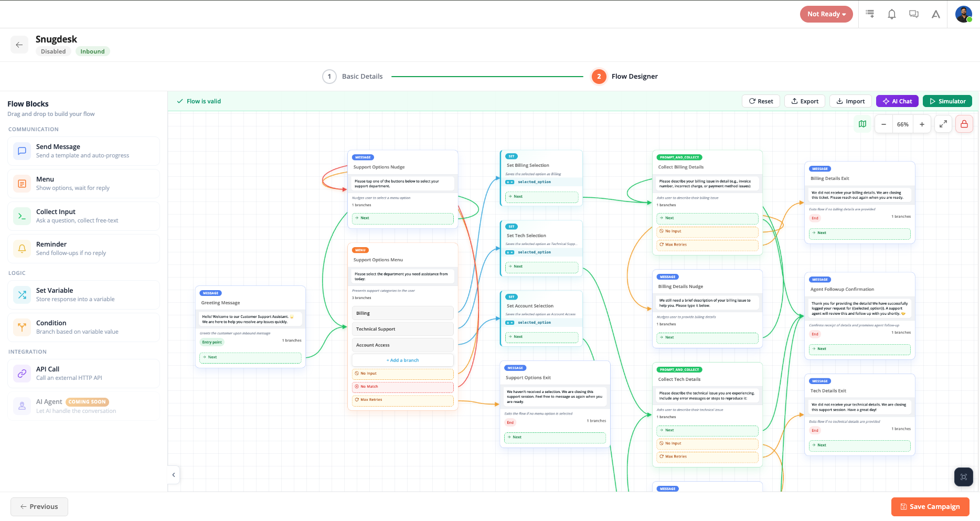This screenshot has width=980, height=521.
Task: Launch the Simulator
Action: [x=947, y=101]
